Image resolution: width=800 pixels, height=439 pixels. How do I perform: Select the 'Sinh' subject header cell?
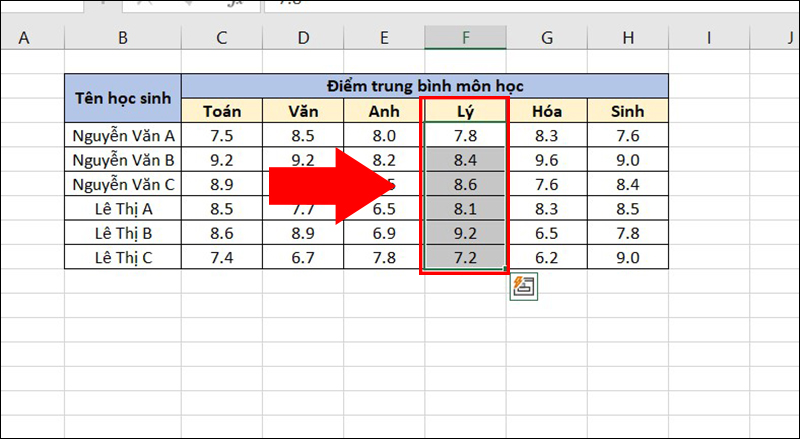tap(628, 110)
